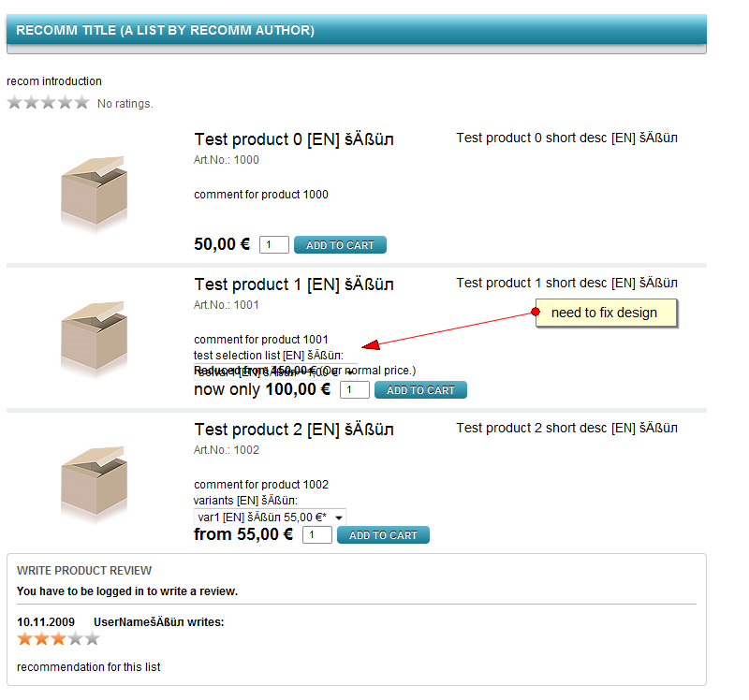749x700 pixels.
Task: Open the Test product 0 title link
Action: coord(293,139)
